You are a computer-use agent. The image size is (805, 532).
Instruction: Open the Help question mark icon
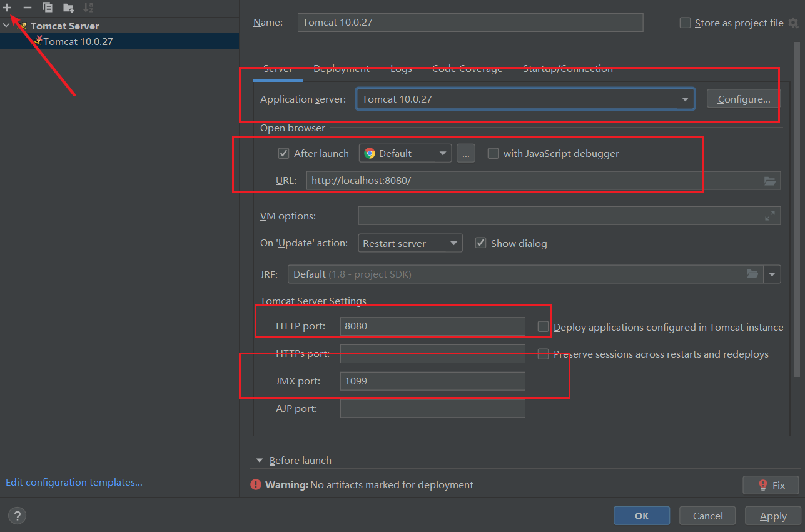click(17, 516)
